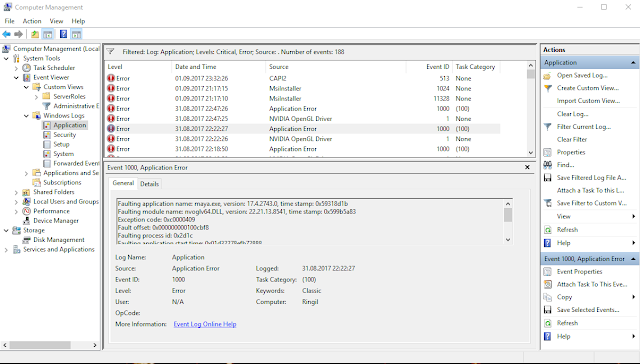This screenshot has height=364, width=640.
Task: Click the Properties icon in Actions pane
Action: (548, 153)
